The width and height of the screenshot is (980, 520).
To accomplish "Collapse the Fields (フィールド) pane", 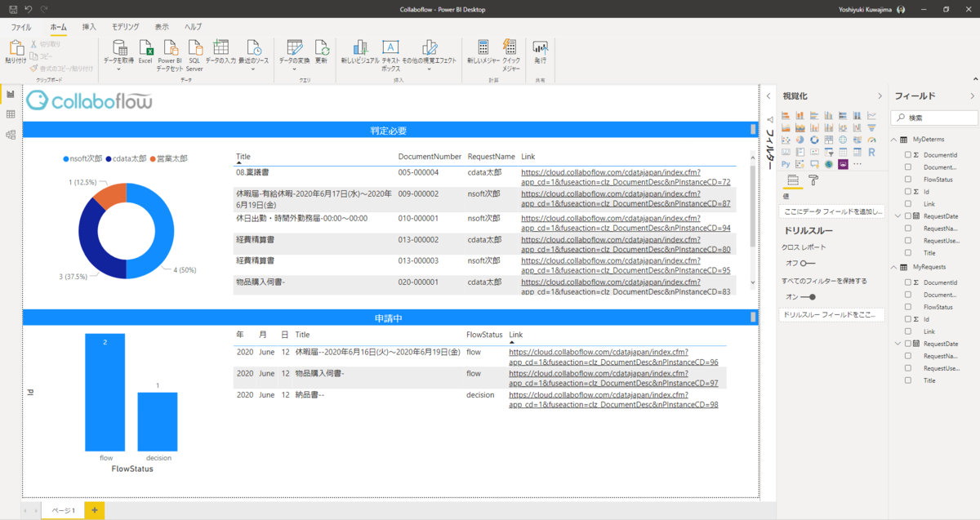I will pos(972,96).
